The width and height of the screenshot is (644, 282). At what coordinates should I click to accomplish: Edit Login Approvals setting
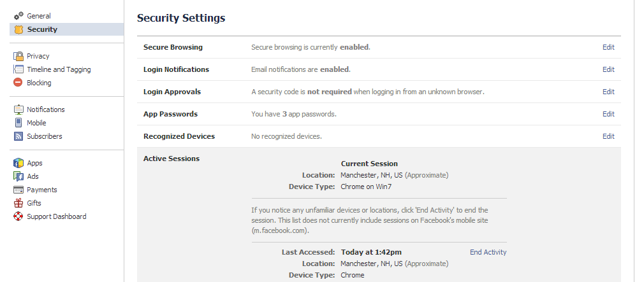[608, 92]
